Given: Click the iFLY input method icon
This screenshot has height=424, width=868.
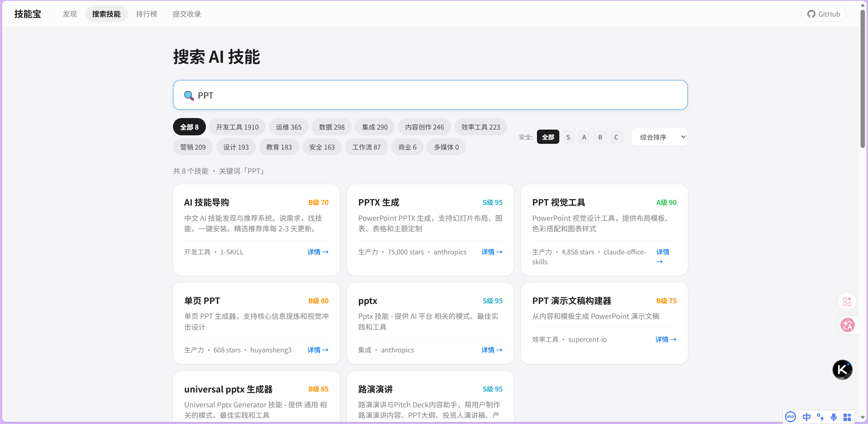Looking at the screenshot, I should (790, 417).
